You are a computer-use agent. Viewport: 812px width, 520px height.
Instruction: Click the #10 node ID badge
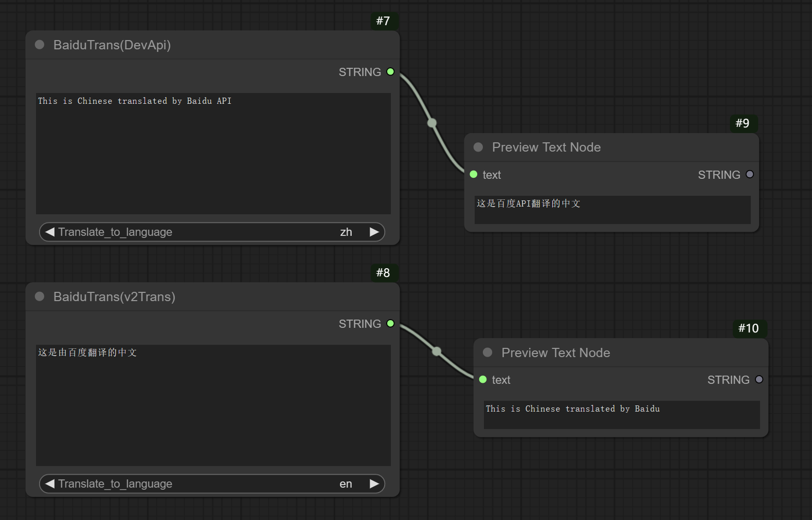tap(749, 328)
